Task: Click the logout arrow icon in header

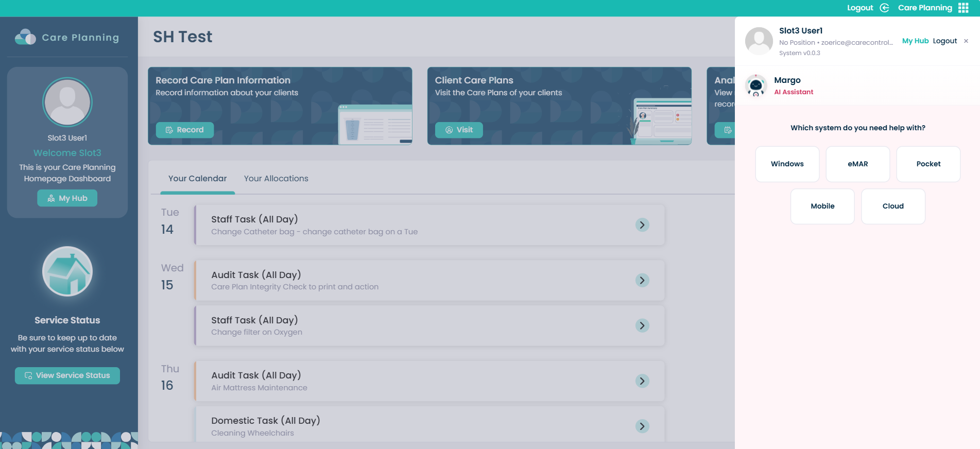Action: point(884,8)
